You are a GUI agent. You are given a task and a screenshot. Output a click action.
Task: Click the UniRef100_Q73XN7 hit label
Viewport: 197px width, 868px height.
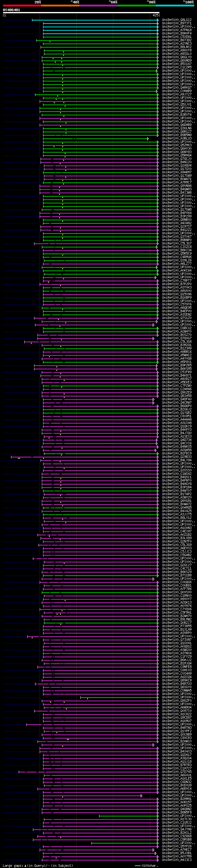(x=177, y=640)
